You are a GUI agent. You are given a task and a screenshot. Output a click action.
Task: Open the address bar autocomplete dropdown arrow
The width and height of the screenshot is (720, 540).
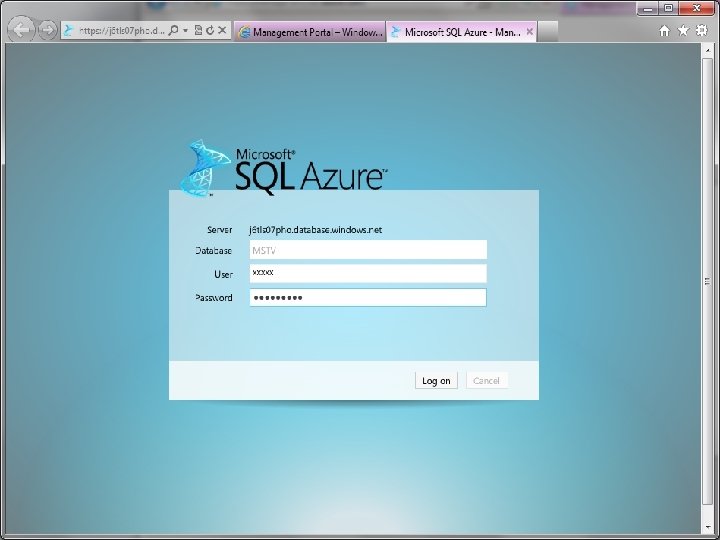pyautogui.click(x=186, y=31)
